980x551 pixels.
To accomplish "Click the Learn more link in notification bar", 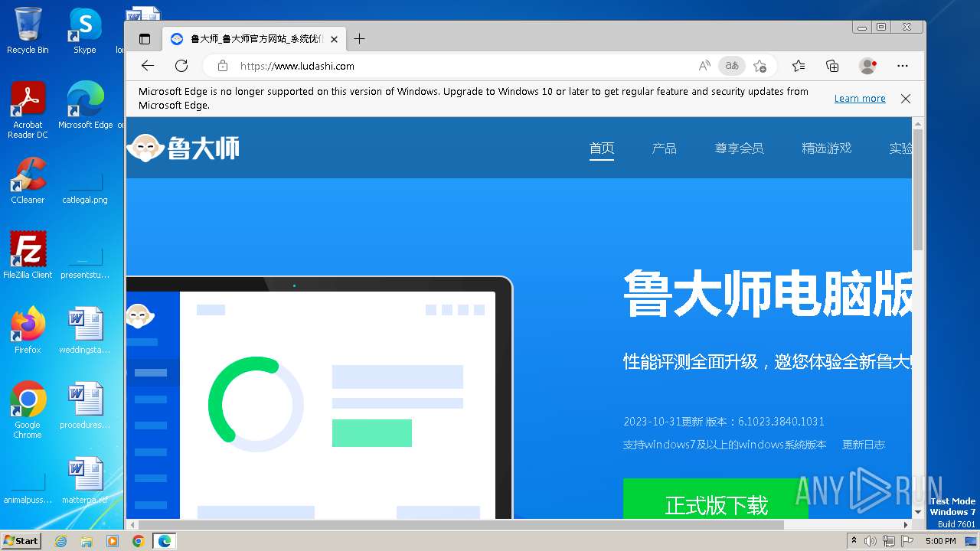I will pyautogui.click(x=860, y=99).
